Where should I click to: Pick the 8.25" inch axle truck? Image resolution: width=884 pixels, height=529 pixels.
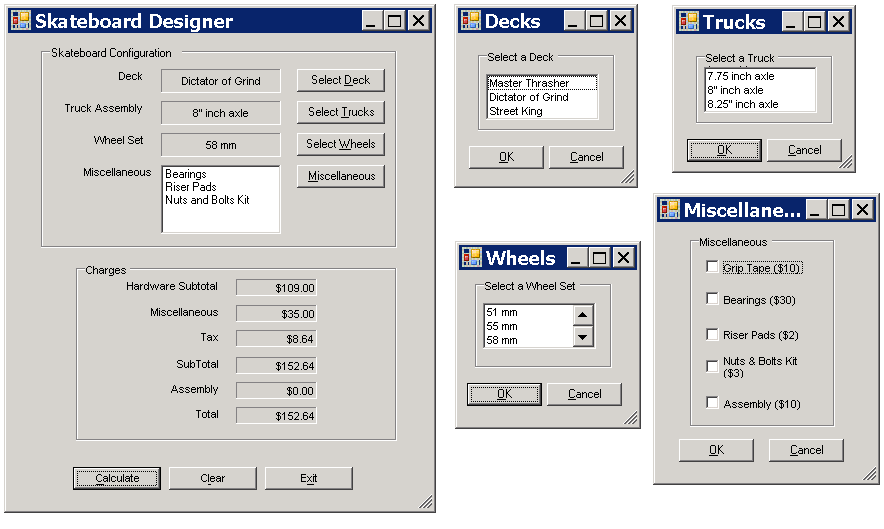pyautogui.click(x=742, y=104)
